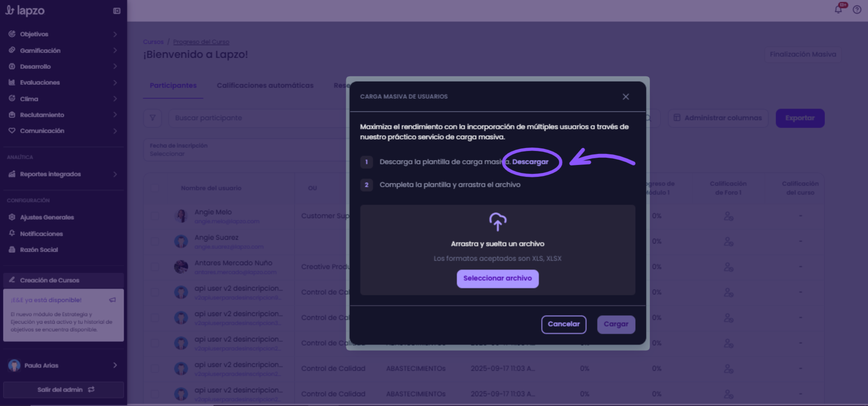
Task: Click the lapzo logo
Action: point(25,11)
